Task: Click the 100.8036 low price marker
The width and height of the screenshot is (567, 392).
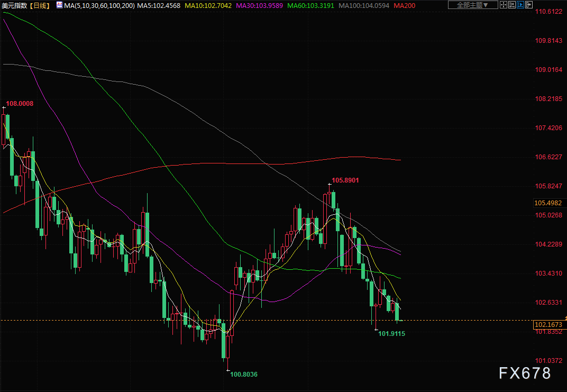Action: pos(244,375)
